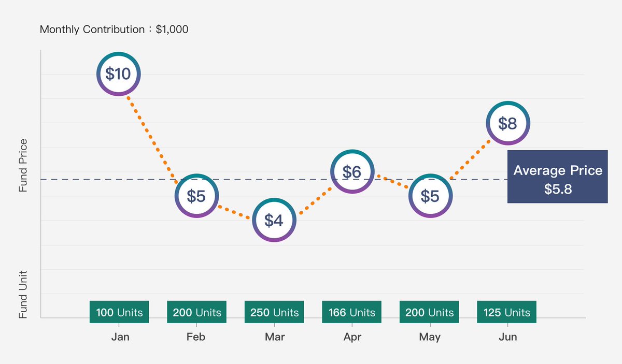Screen dimensions: 622x364
Task: Select the $4 price circle in March
Action: [274, 220]
